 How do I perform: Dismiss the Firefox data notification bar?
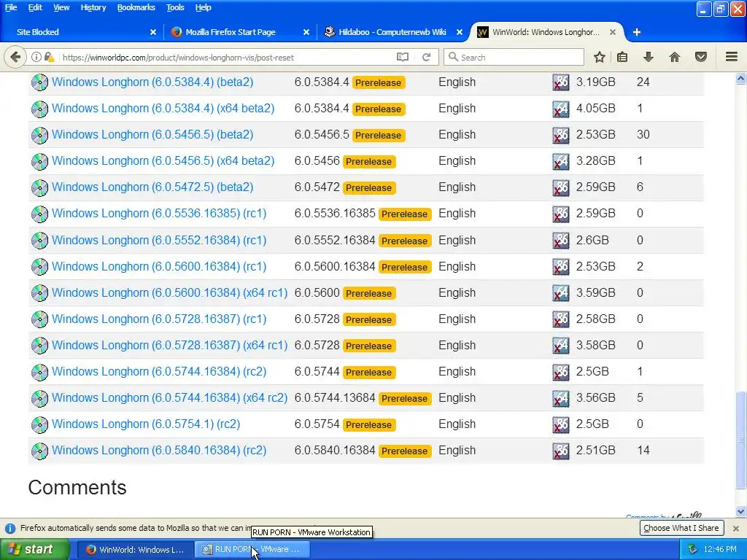tap(735, 528)
